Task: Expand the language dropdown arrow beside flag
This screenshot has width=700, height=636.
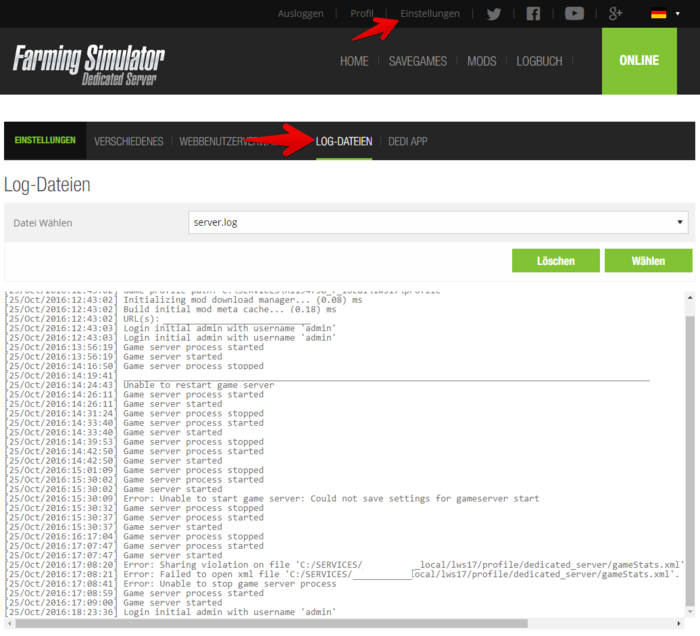Action: click(x=678, y=14)
